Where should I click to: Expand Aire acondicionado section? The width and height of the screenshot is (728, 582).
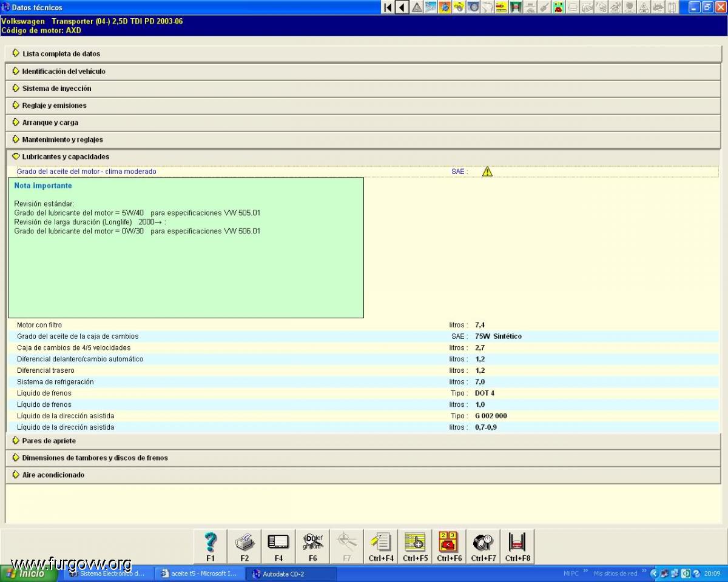[363, 475]
